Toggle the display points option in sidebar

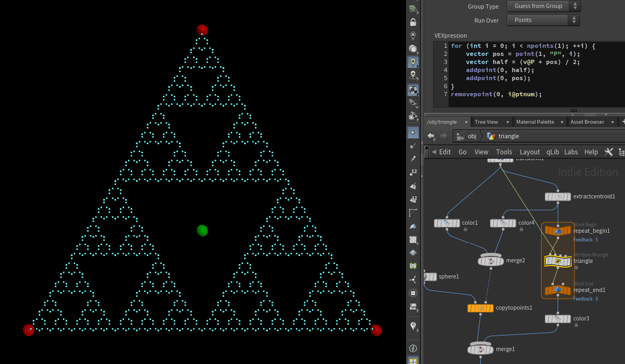[413, 132]
